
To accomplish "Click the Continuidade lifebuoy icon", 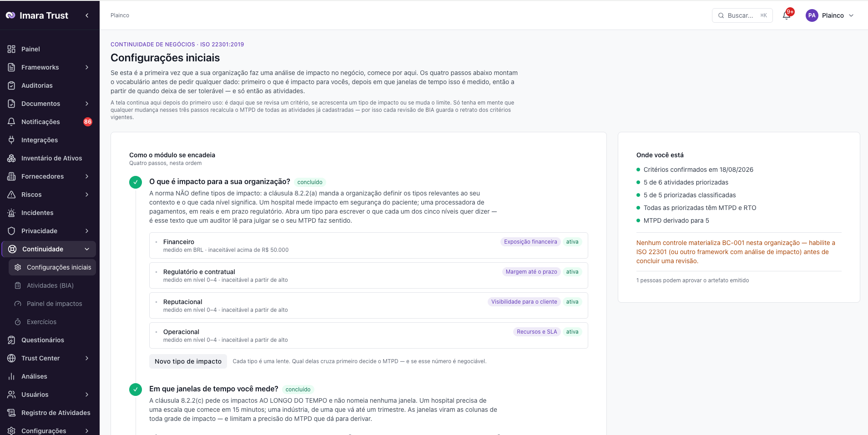I will [12, 249].
